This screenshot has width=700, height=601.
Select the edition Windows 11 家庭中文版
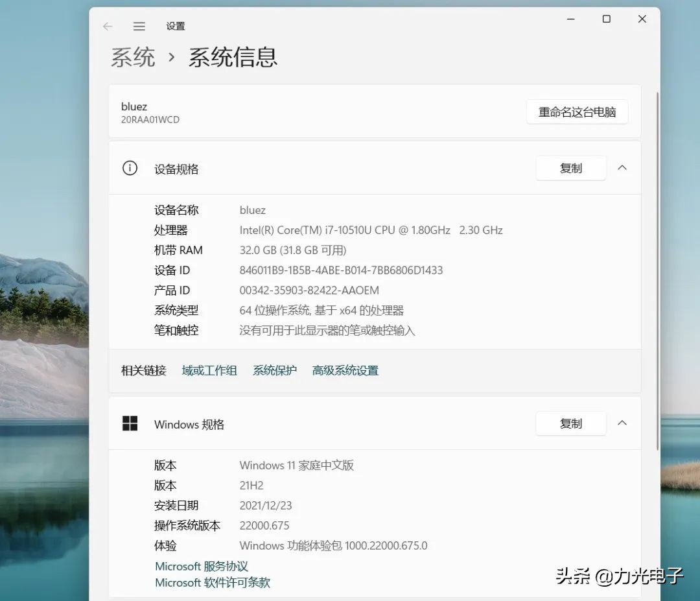[296, 465]
